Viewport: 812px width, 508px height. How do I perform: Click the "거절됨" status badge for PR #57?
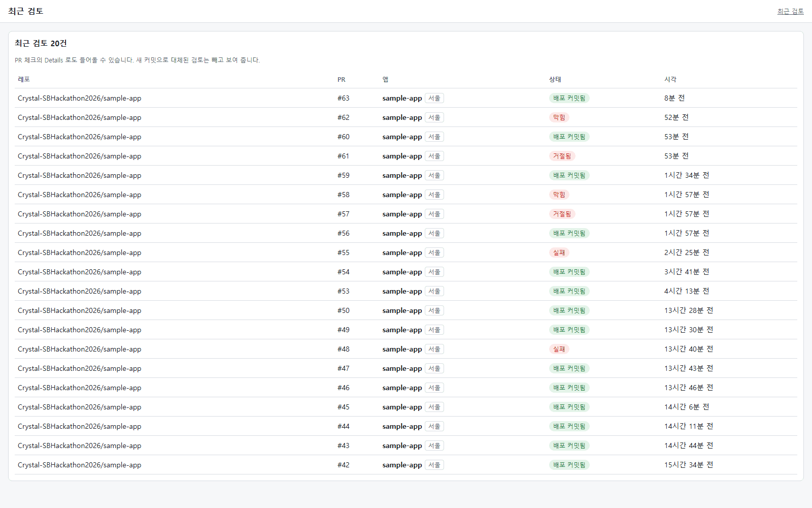point(562,214)
